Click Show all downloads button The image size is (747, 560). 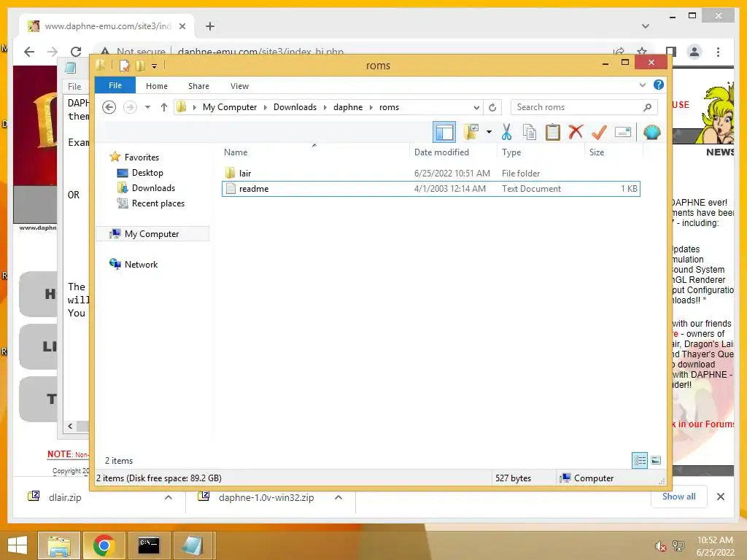pyautogui.click(x=679, y=497)
